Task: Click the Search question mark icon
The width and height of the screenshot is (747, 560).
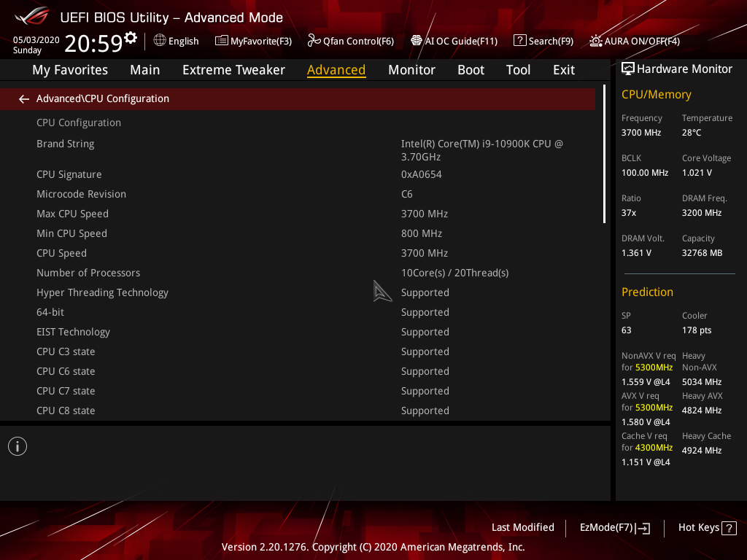Action: click(519, 41)
